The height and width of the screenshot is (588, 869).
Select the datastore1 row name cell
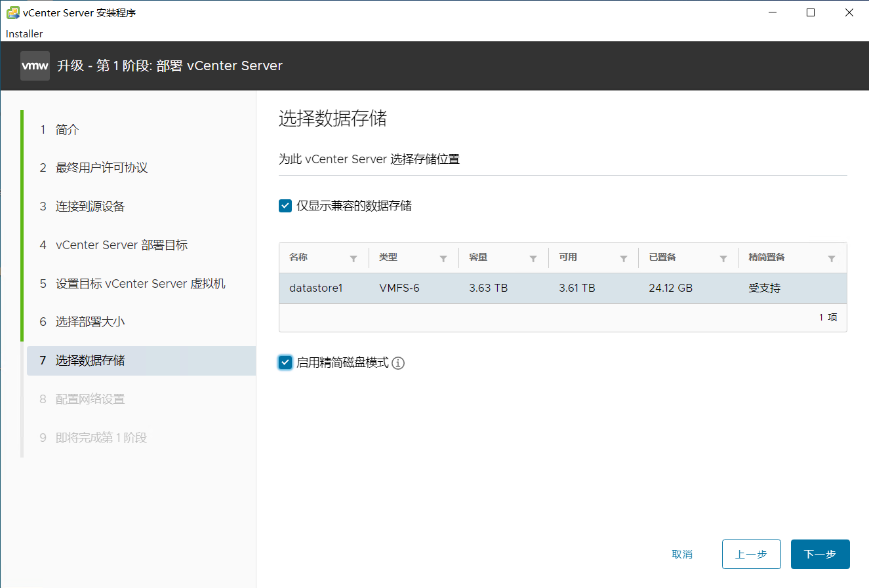(x=316, y=288)
